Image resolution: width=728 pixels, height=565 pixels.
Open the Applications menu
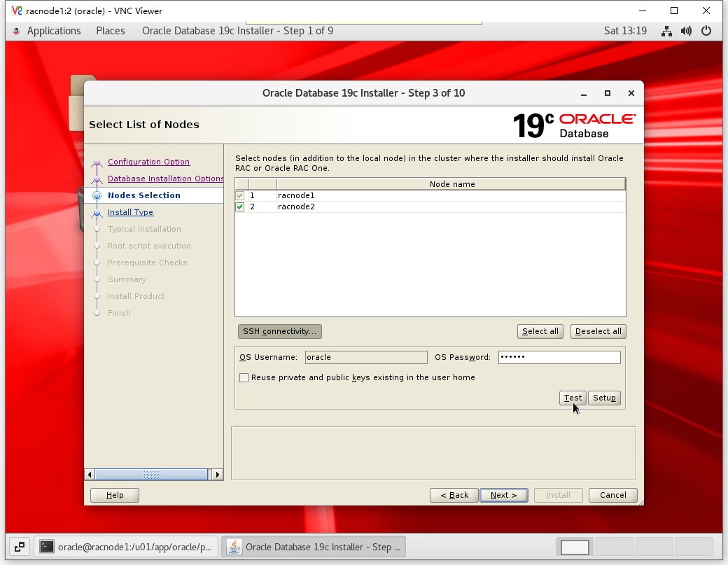tap(53, 31)
